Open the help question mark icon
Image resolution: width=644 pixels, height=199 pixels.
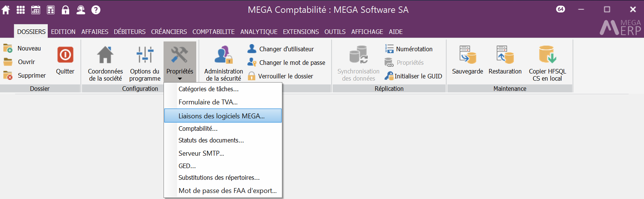tap(96, 10)
